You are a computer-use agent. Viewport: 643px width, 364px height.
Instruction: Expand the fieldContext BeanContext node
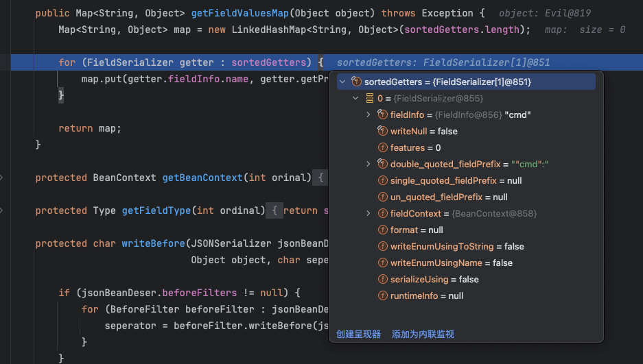click(369, 214)
